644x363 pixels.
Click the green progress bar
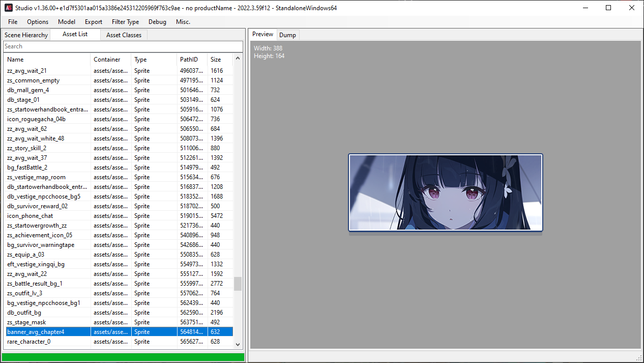[x=123, y=357]
